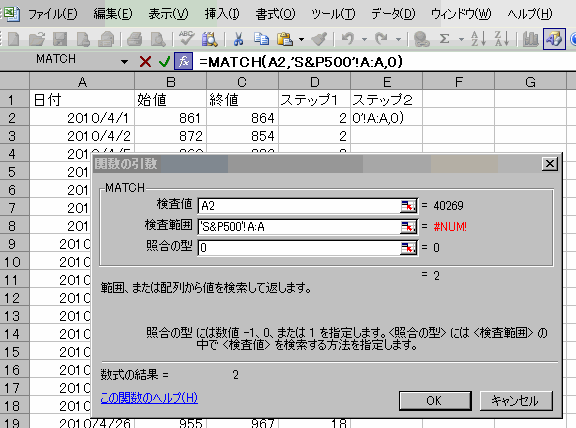Viewport: 576px width, 428px height.
Task: Select row 3 header
Action: point(14,136)
